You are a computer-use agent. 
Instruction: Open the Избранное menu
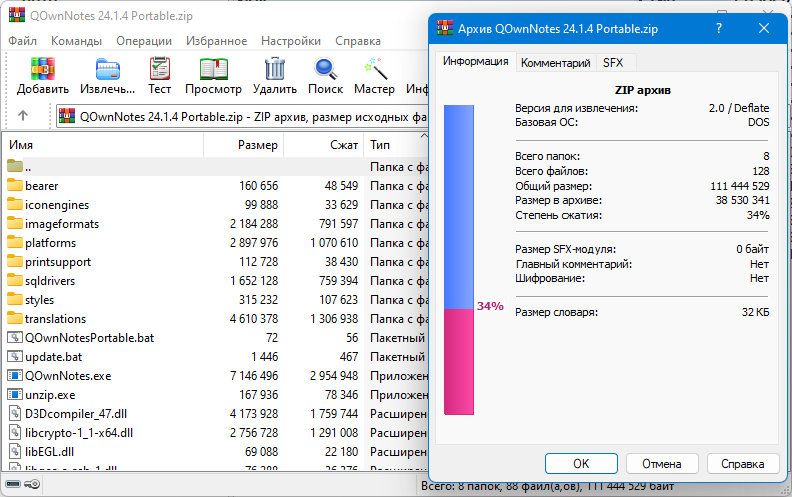click(x=216, y=41)
